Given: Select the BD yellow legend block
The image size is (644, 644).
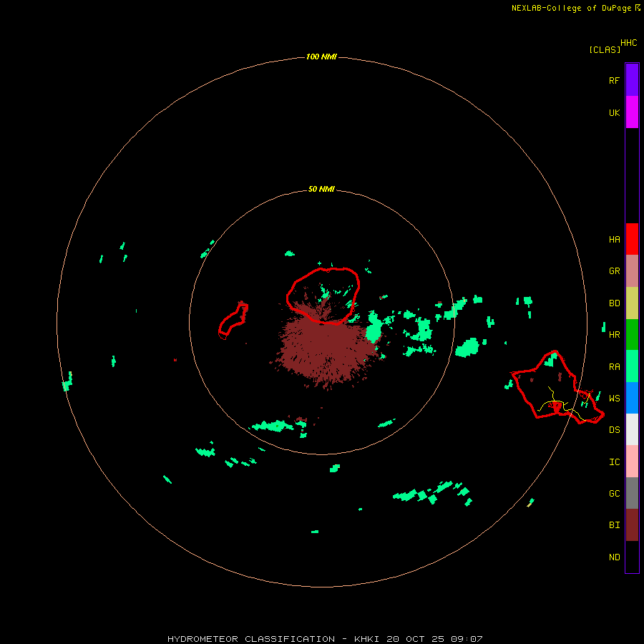Looking at the screenshot, I should [x=632, y=303].
